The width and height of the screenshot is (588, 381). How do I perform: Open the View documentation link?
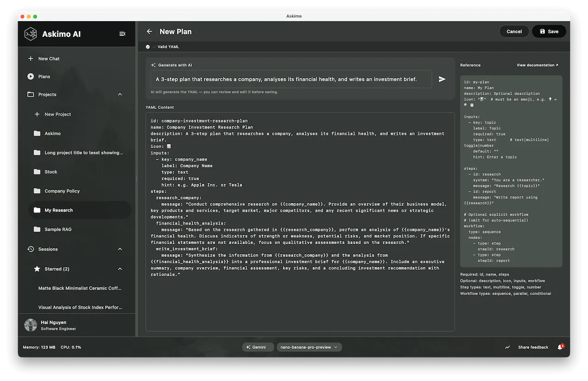click(x=537, y=65)
